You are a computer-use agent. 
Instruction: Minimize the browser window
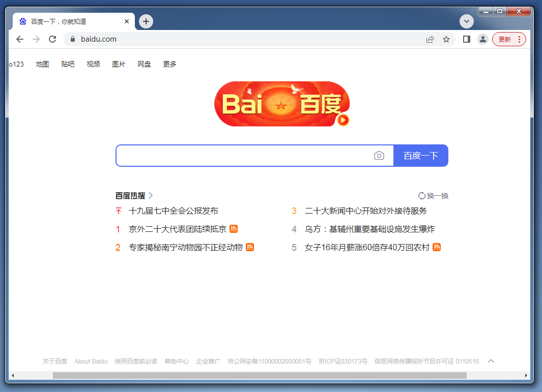(486, 11)
